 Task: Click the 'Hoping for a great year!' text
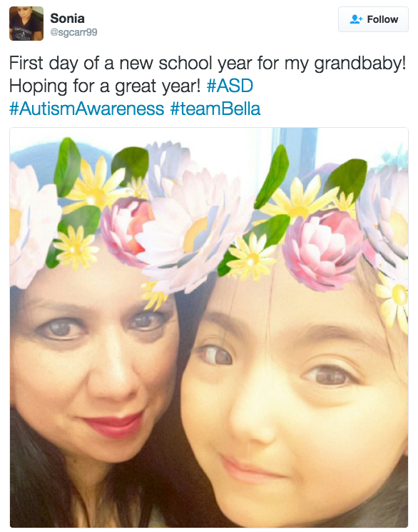click(105, 86)
